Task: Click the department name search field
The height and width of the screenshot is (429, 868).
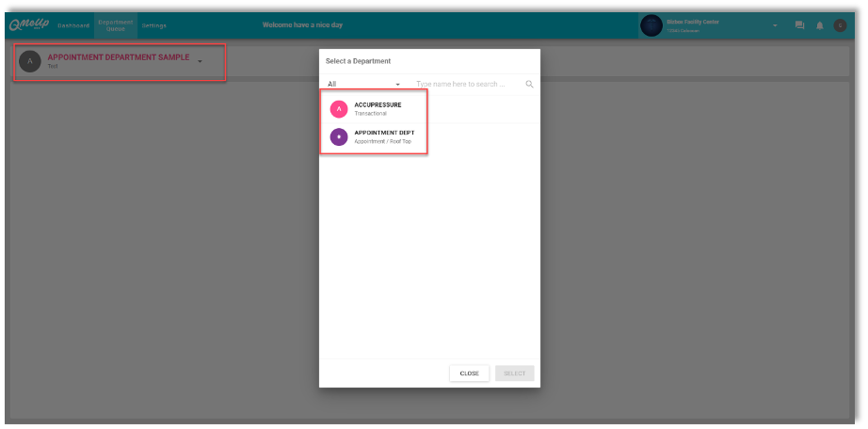Action: click(467, 84)
